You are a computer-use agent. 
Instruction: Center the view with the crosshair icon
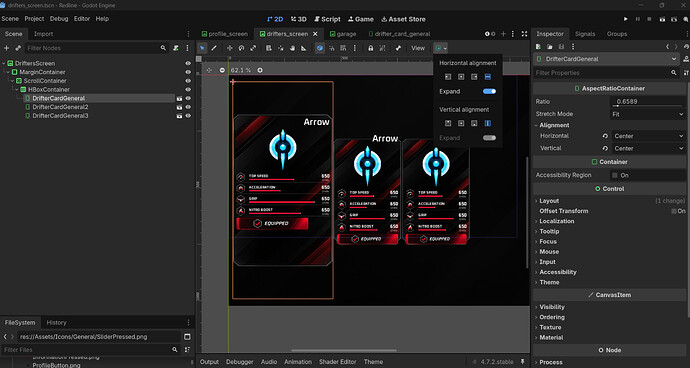(x=209, y=70)
